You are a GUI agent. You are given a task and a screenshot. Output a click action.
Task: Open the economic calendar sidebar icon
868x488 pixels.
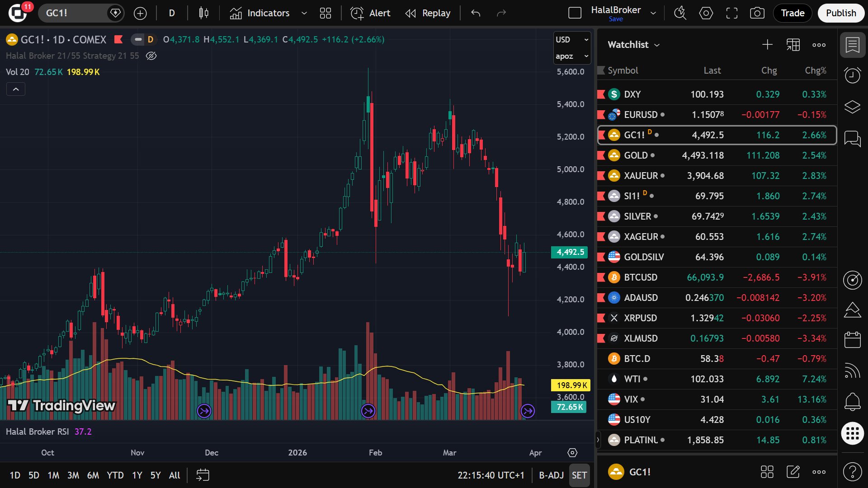852,340
